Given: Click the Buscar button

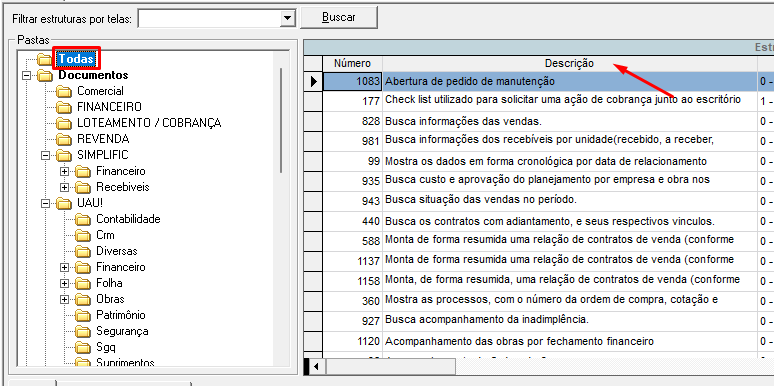Looking at the screenshot, I should tap(339, 17).
